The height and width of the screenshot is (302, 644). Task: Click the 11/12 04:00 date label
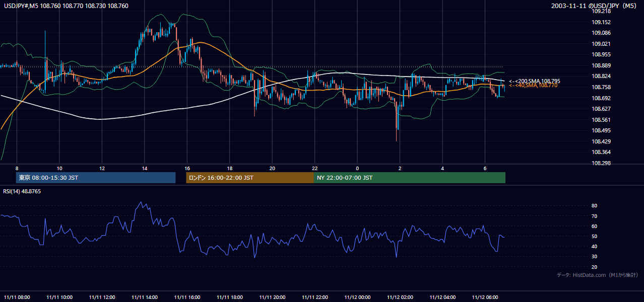point(442,297)
